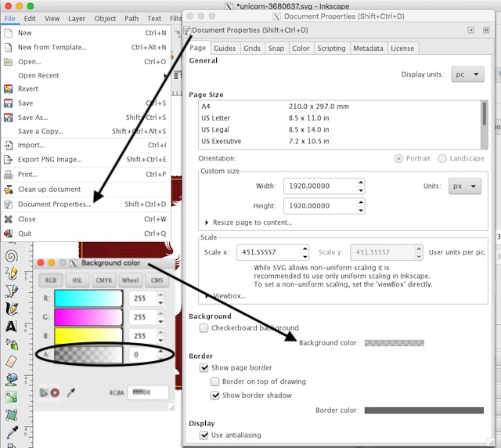Open the Custom size Units dropdown
Screen dimensions: 501x448
pyautogui.click(x=465, y=186)
